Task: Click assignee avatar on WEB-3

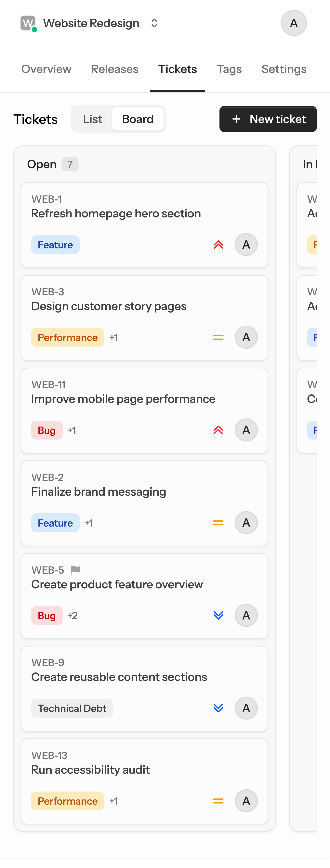Action: (246, 337)
